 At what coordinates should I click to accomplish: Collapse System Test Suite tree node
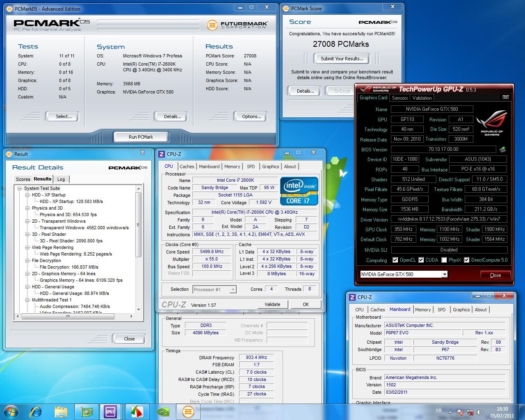pyautogui.click(x=20, y=188)
